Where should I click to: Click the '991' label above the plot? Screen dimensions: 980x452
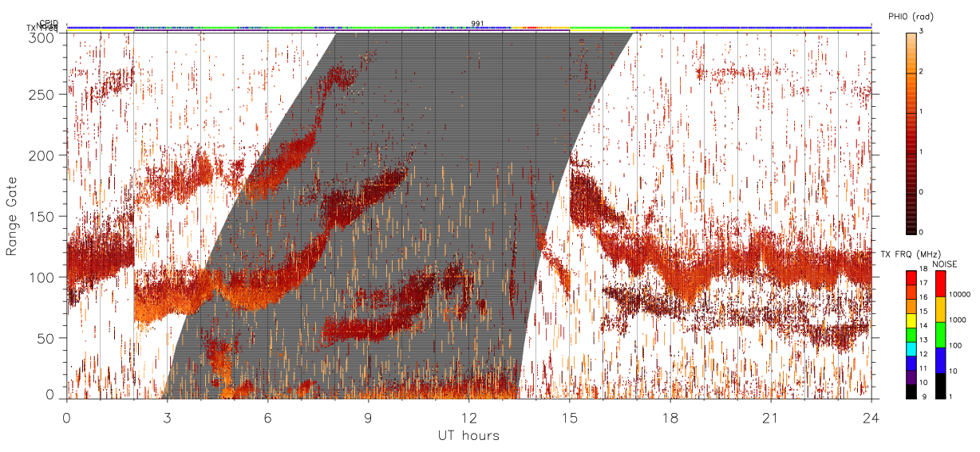pos(477,24)
